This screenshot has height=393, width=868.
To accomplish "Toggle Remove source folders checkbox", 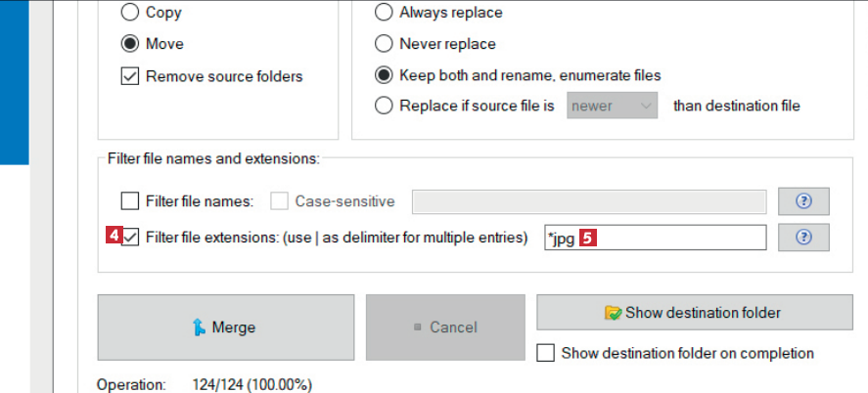I will tap(129, 76).
